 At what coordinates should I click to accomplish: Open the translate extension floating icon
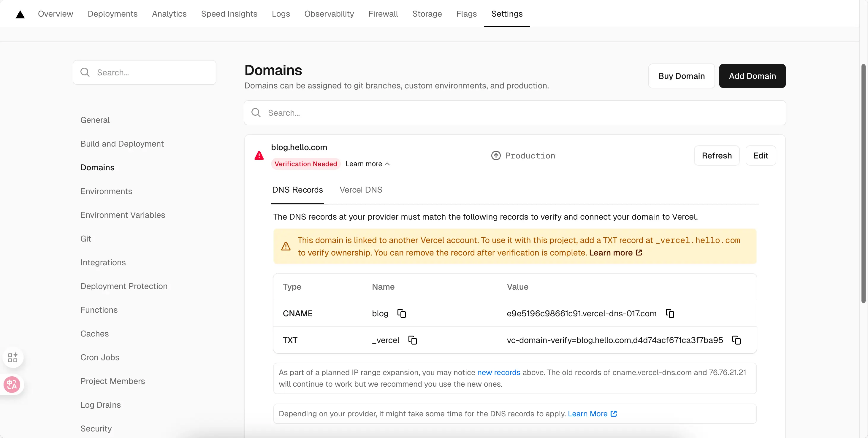coord(12,384)
